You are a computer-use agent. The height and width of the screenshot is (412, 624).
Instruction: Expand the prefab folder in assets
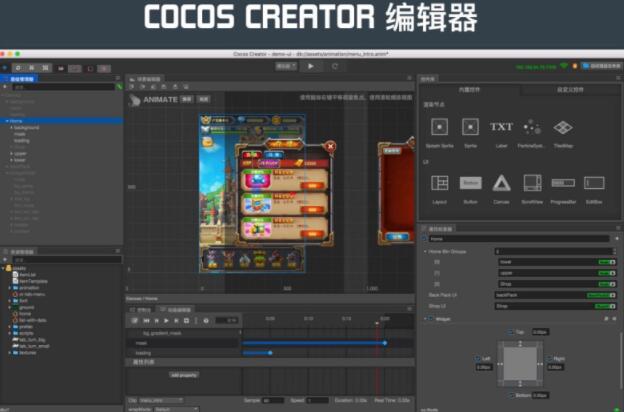point(10,326)
